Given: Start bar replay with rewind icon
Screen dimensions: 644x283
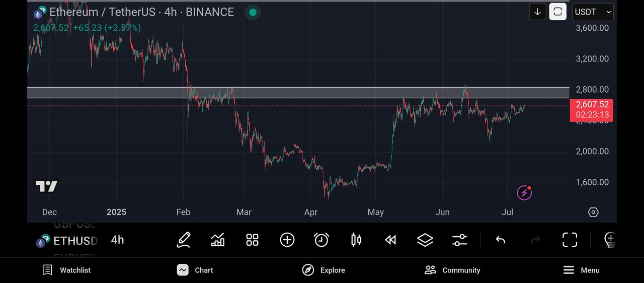Looking at the screenshot, I should pos(390,240).
